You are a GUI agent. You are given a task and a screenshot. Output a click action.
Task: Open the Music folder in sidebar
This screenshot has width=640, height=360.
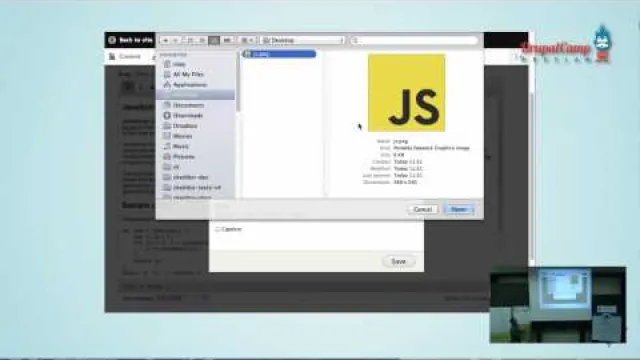(180, 146)
